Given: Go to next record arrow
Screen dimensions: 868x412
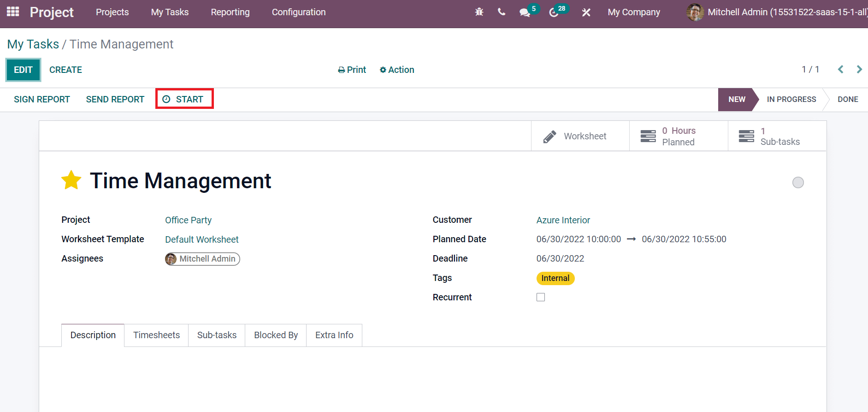Looking at the screenshot, I should (x=859, y=69).
